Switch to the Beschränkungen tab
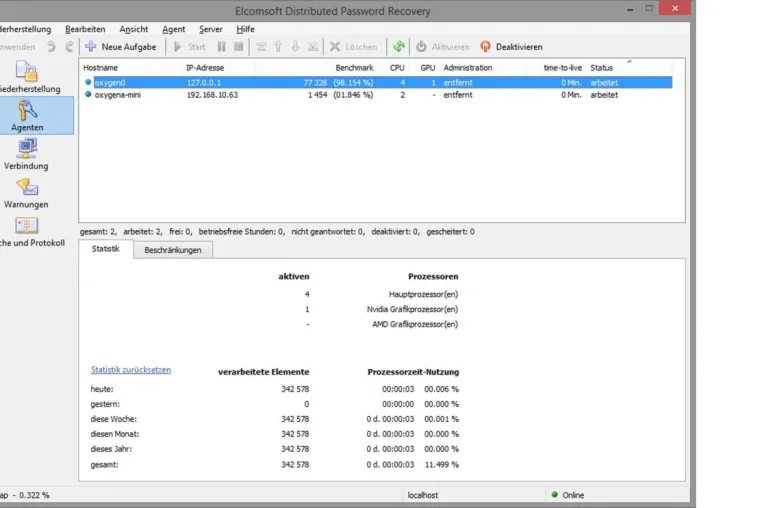This screenshot has height=508, width=762. (173, 250)
